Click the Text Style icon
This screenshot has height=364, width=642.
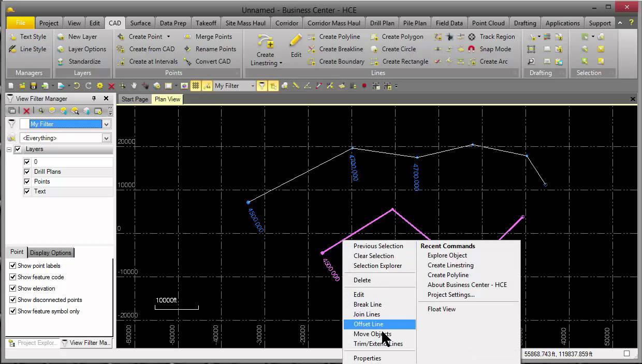pos(12,37)
